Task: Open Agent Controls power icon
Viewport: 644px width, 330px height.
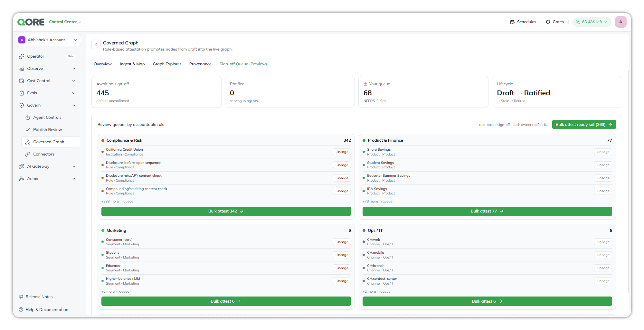Action: (28, 118)
